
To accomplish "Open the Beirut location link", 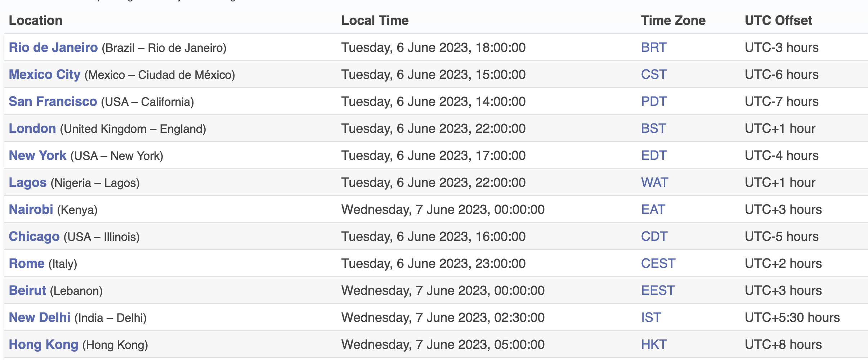I will (27, 291).
